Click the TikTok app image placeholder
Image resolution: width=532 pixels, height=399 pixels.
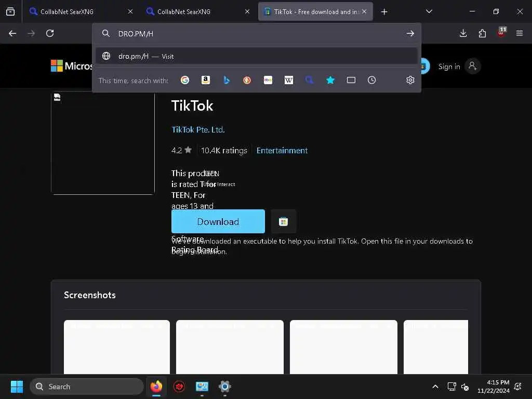click(x=103, y=143)
